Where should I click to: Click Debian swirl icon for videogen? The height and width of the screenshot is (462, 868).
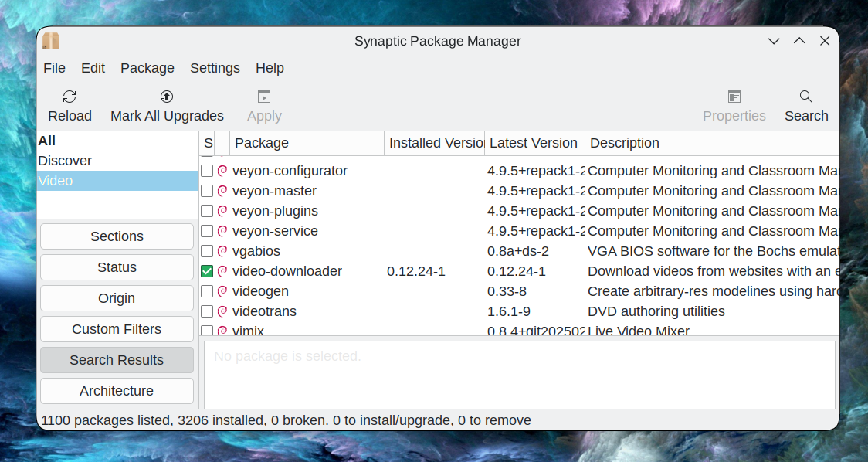pos(222,291)
